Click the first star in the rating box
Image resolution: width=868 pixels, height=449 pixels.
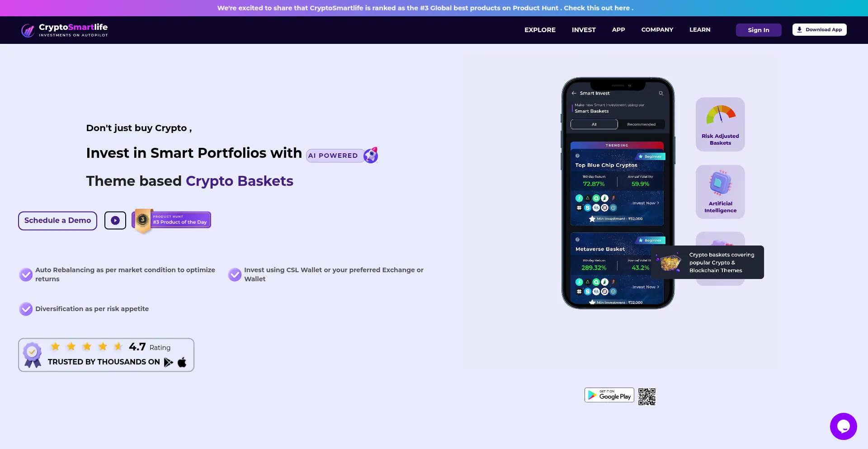[x=55, y=346]
